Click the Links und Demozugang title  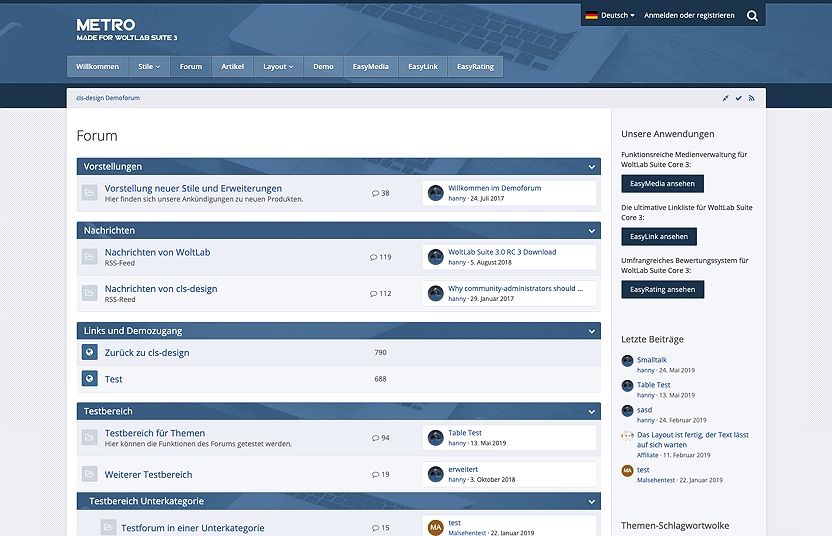tap(133, 331)
